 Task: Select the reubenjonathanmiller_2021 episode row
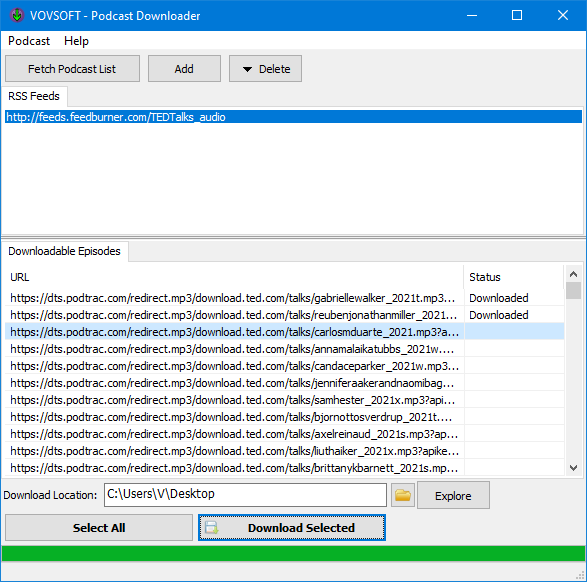tap(285, 315)
